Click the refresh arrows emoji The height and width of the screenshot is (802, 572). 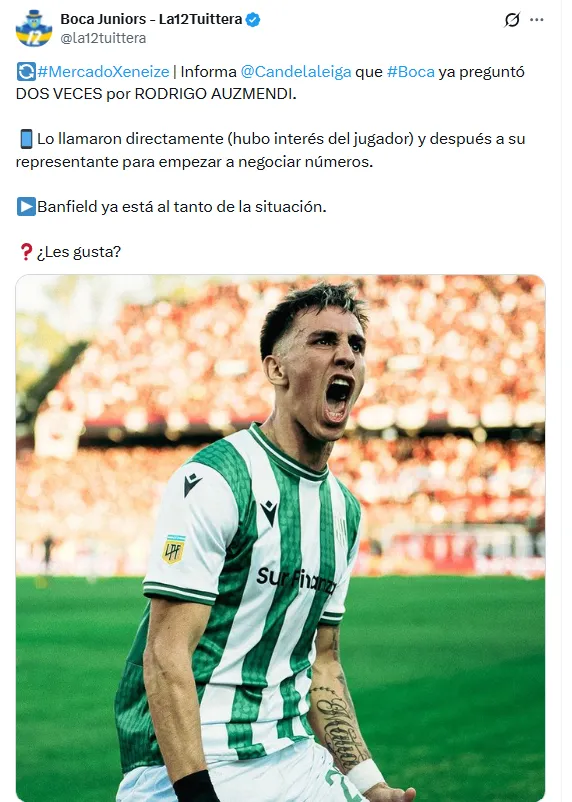26,72
